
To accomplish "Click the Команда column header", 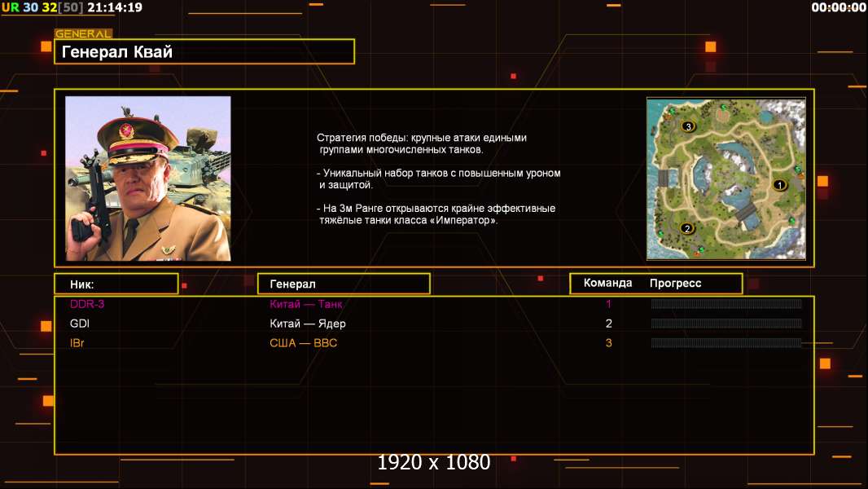I will [607, 284].
